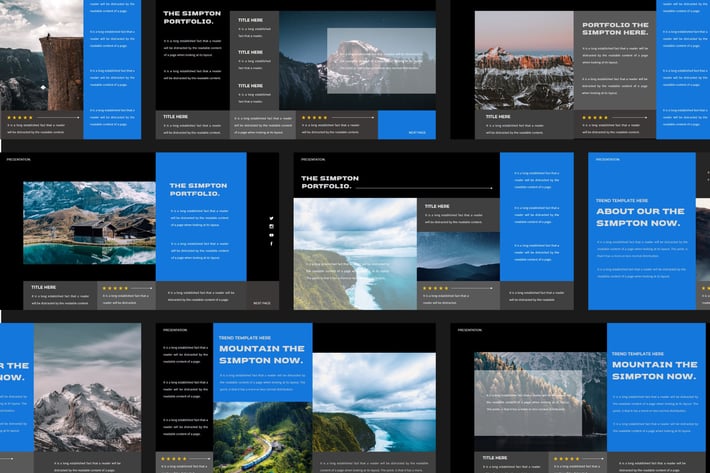
Task: Select the train in green valley photo
Action: 263,437
